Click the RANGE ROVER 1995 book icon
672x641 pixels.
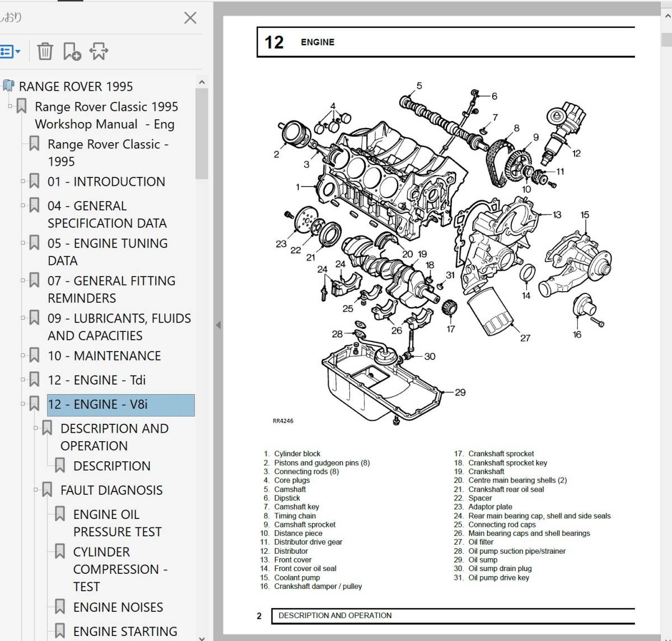coord(8,86)
